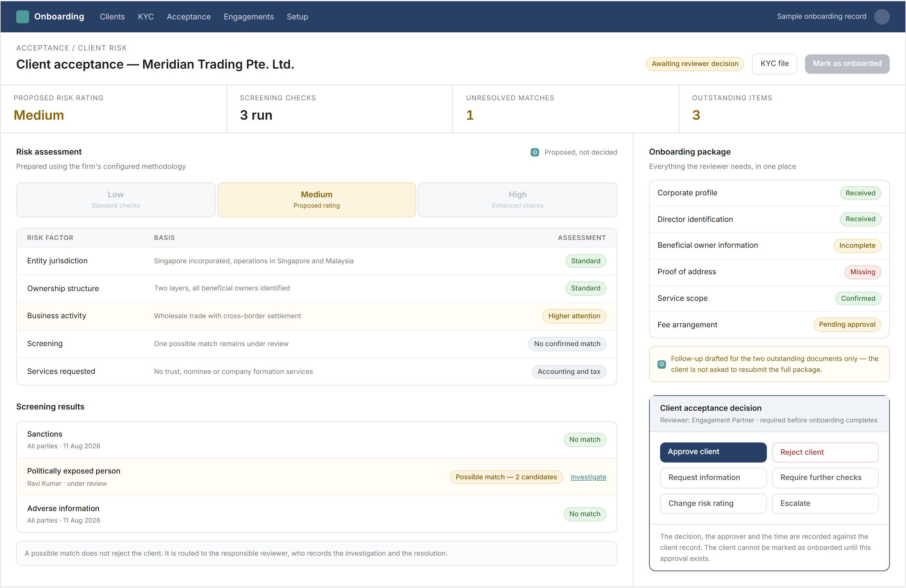Viewport: 906px width, 588px height.
Task: Open the KYC file
Action: (x=774, y=64)
